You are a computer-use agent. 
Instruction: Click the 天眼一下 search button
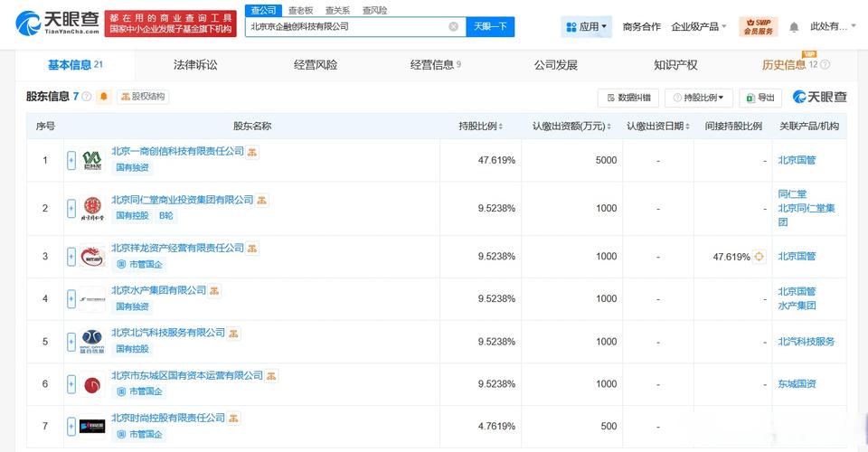point(490,26)
